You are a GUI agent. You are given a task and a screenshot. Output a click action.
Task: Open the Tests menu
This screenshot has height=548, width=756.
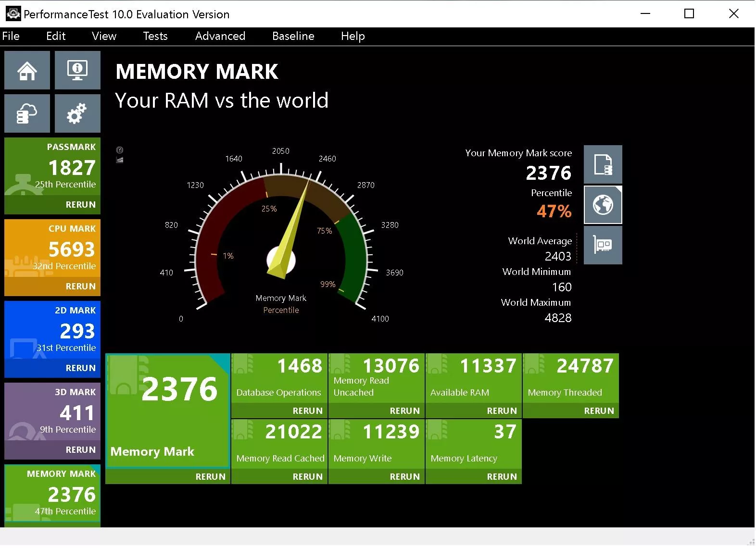point(155,36)
